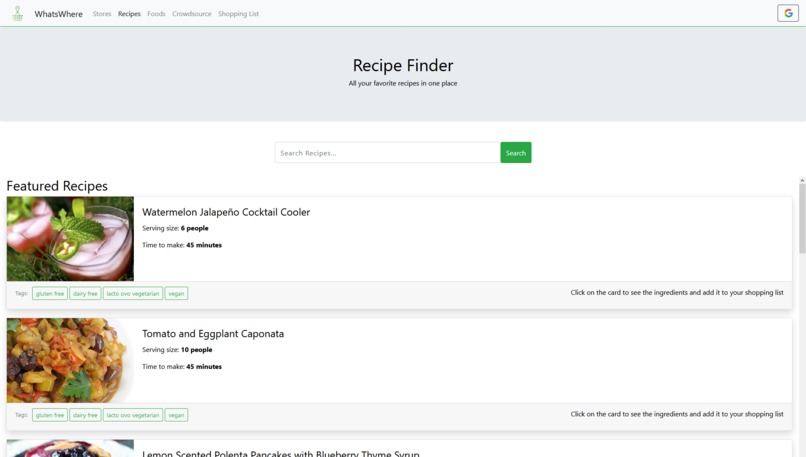Open the Watermelon Jalapeño Cocktail Cooler photo
Viewport: 806px width, 457px height.
tap(70, 239)
